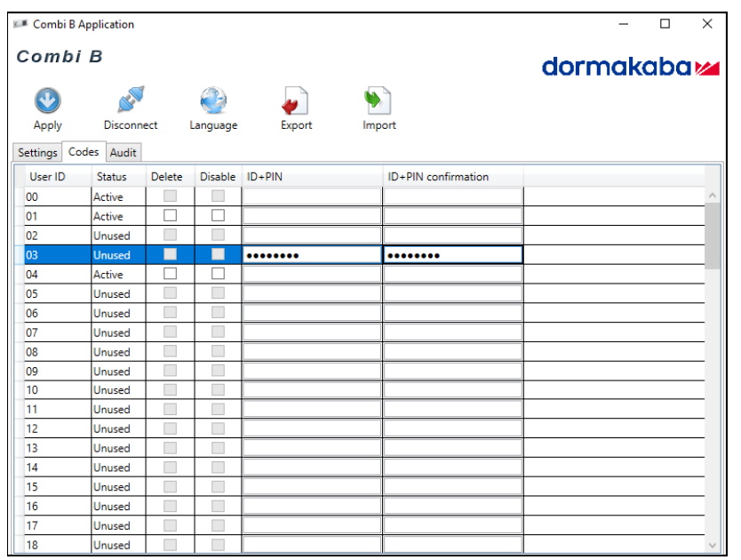Click the Export document icon

tap(296, 100)
